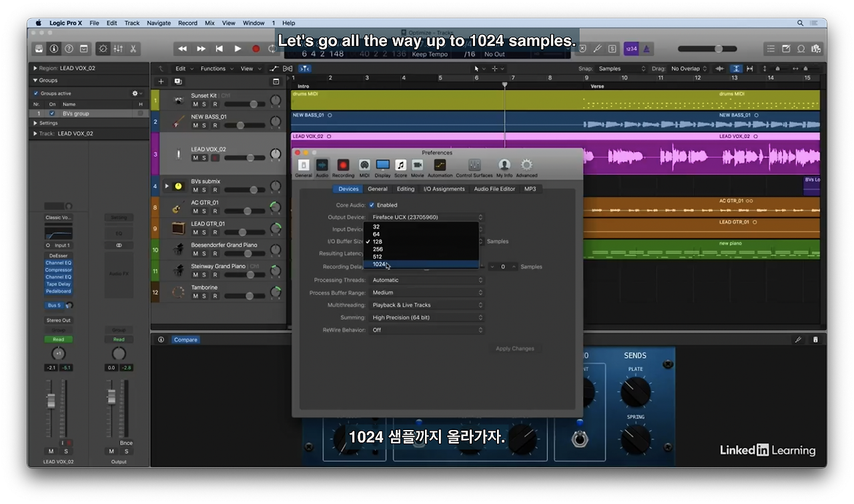
Task: Click the duplicate track button
Action: [178, 81]
